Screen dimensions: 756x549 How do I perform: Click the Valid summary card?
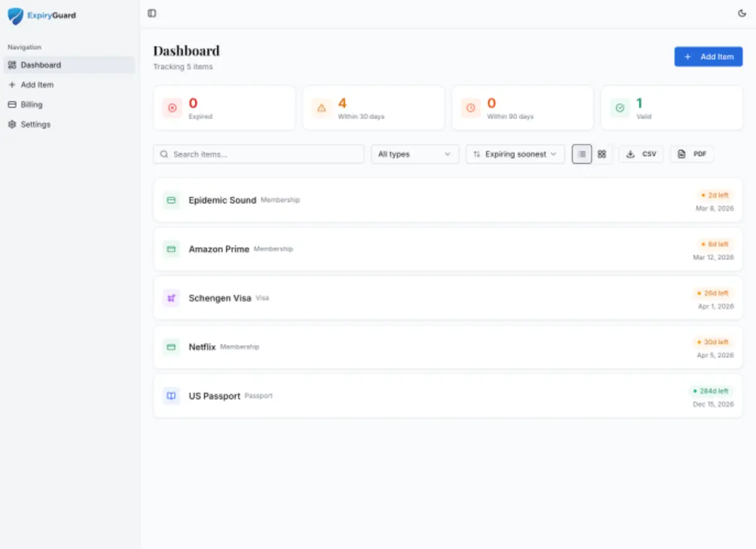(672, 108)
